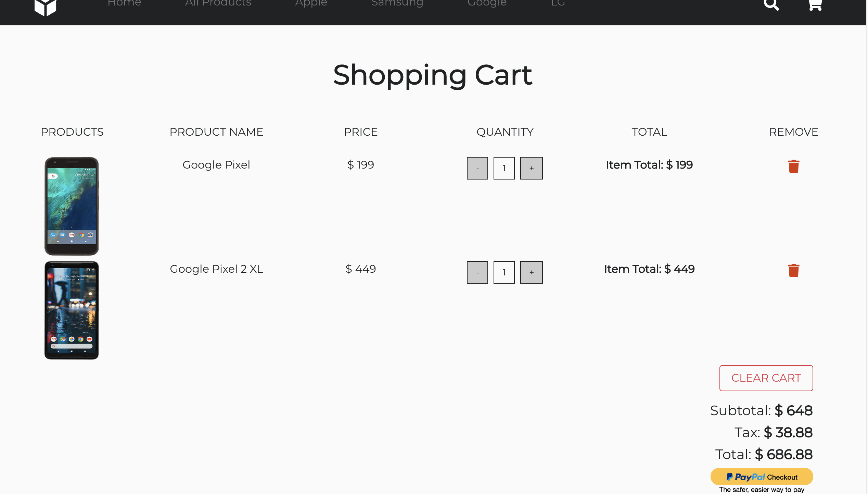Click Google Pixel 2 XL quantity field
The height and width of the screenshot is (494, 868).
pos(504,272)
